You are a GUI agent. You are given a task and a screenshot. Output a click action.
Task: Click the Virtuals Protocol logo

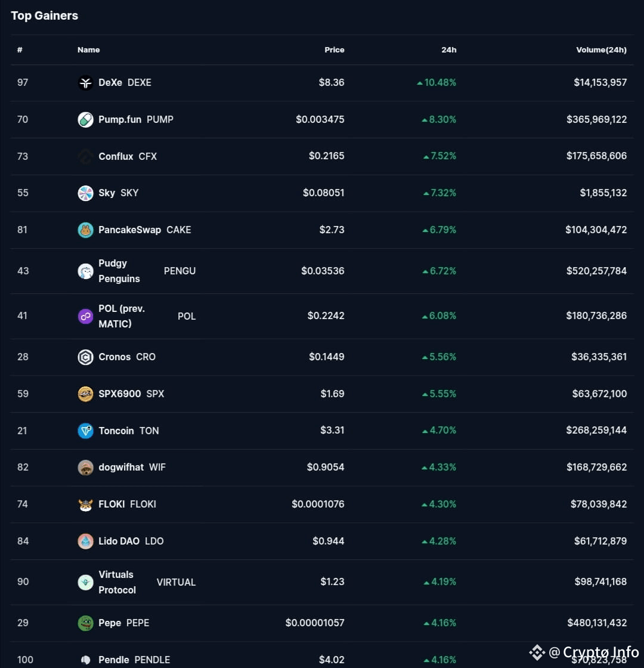tap(85, 582)
